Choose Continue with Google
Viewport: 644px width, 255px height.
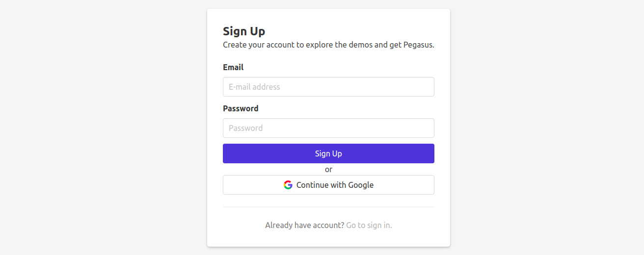coord(328,185)
